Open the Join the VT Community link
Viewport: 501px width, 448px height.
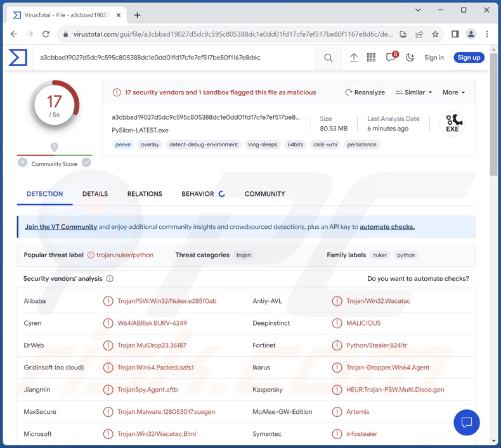(x=61, y=227)
